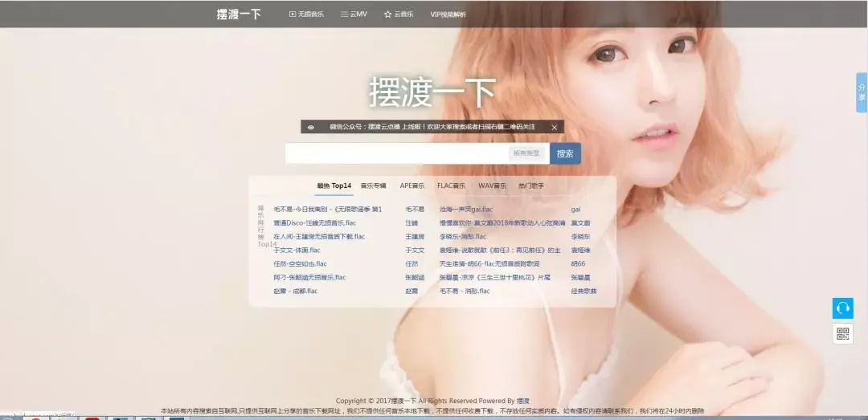Click the star icon beside 云音乐
868x420 pixels.
coord(387,14)
